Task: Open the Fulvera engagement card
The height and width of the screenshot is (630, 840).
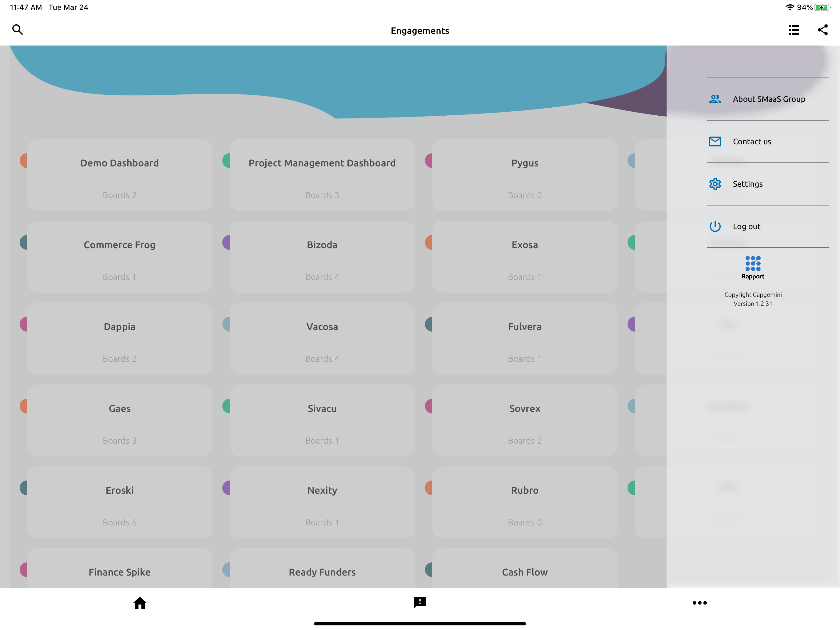Action: click(525, 339)
